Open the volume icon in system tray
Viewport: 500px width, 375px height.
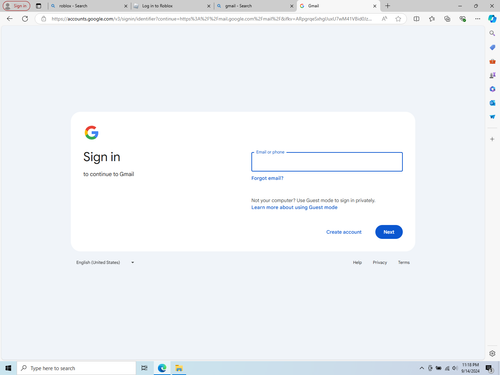pos(455,368)
